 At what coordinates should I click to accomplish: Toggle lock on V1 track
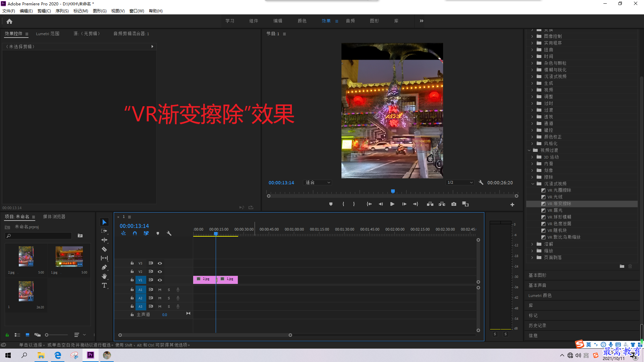(132, 280)
